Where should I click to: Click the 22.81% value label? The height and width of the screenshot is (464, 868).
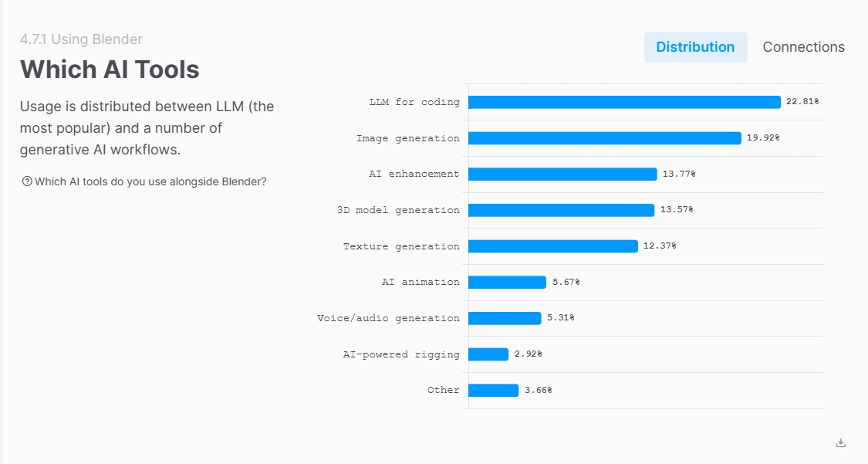coord(802,102)
